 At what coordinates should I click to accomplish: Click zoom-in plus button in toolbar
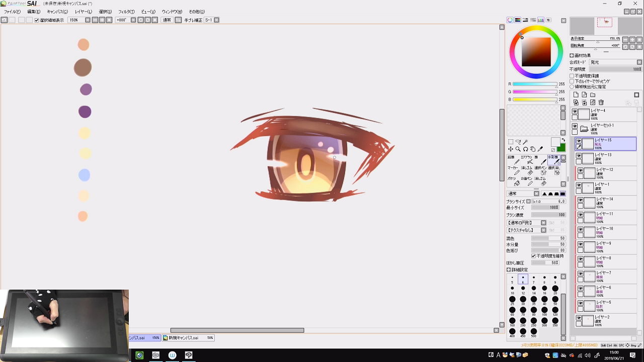(x=102, y=20)
